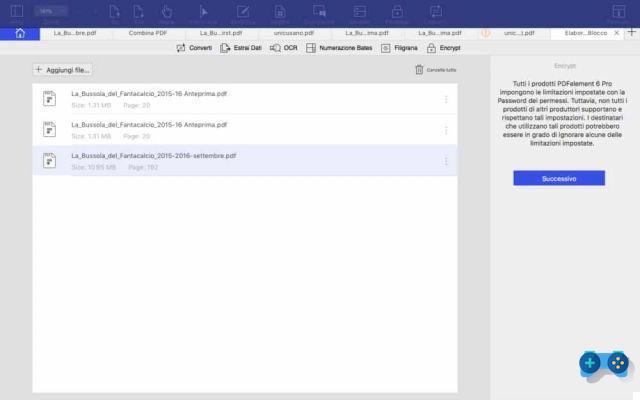
Task: Click the comment icon in top toolbar
Action: [319, 11]
